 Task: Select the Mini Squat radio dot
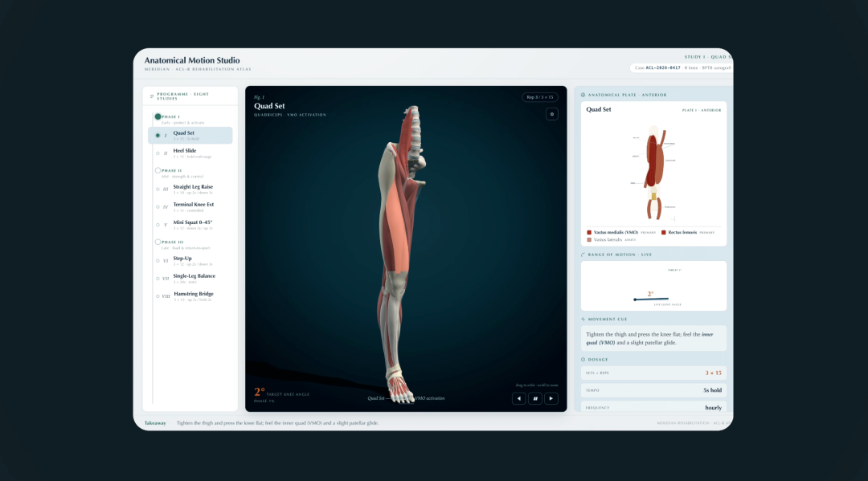(158, 225)
